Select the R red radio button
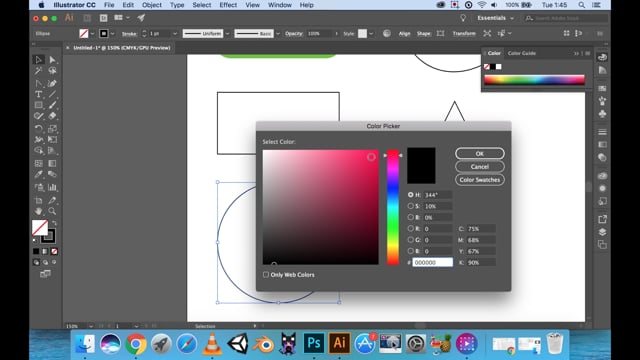This screenshot has height=360, width=640. coord(411,229)
